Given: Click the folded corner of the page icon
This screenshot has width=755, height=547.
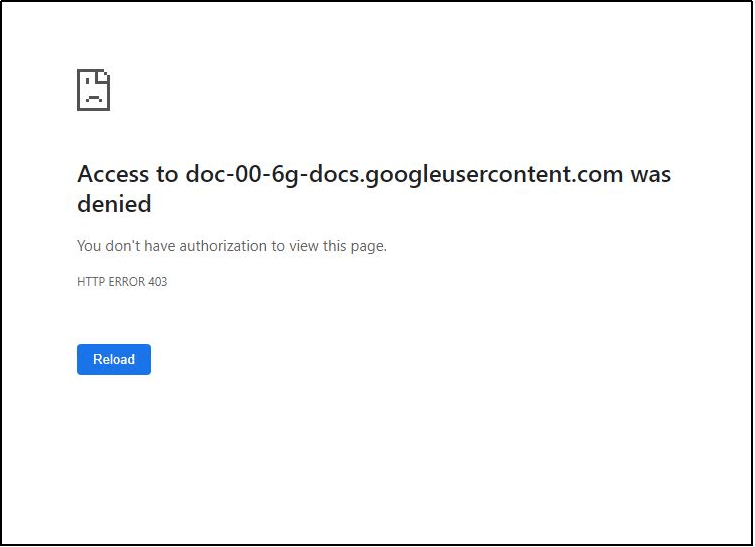Looking at the screenshot, I should click(x=104, y=76).
